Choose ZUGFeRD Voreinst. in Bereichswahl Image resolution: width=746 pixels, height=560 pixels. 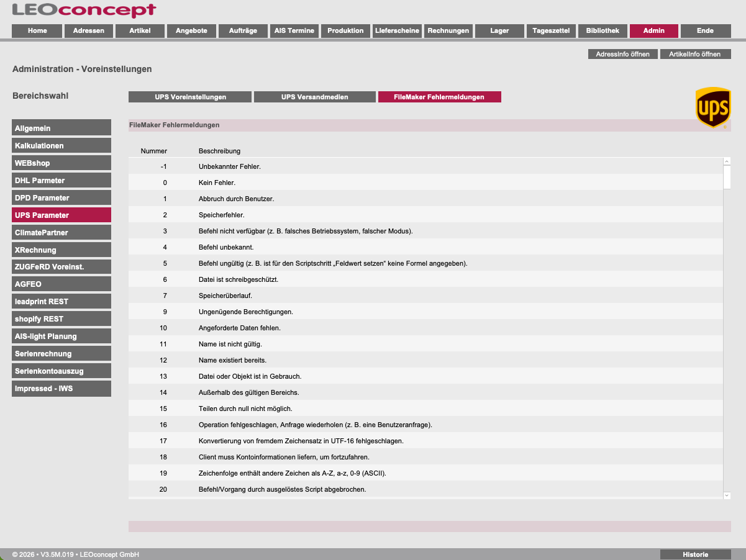pos(61,267)
